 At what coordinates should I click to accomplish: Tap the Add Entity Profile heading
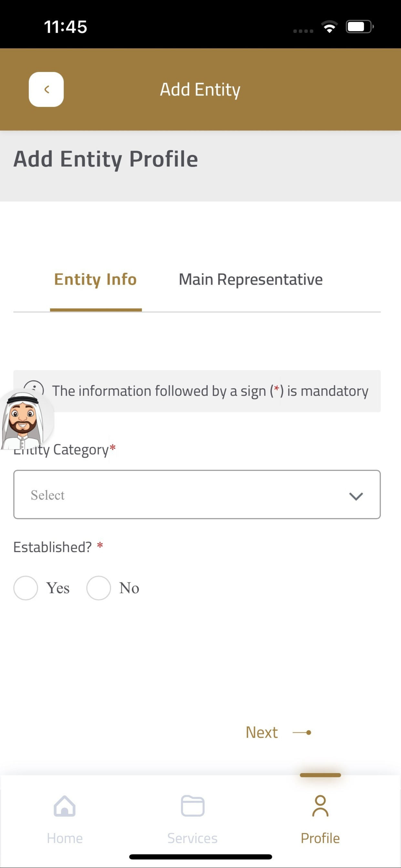coord(106,159)
